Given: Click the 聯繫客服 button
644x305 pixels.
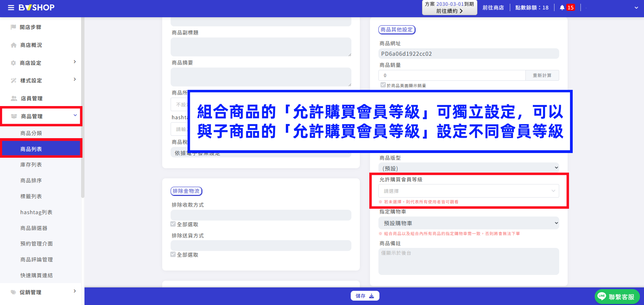Looking at the screenshot, I should point(617,297).
